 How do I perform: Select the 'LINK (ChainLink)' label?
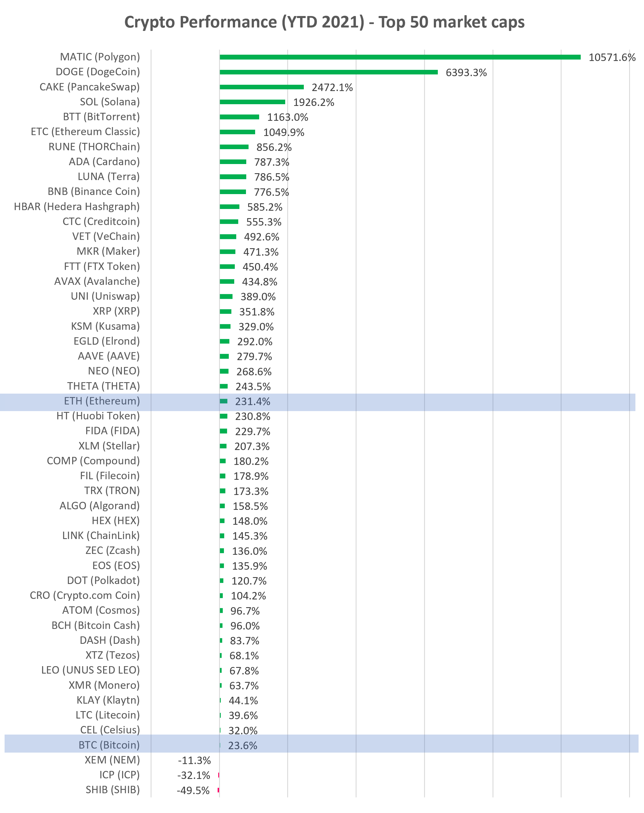point(101,536)
